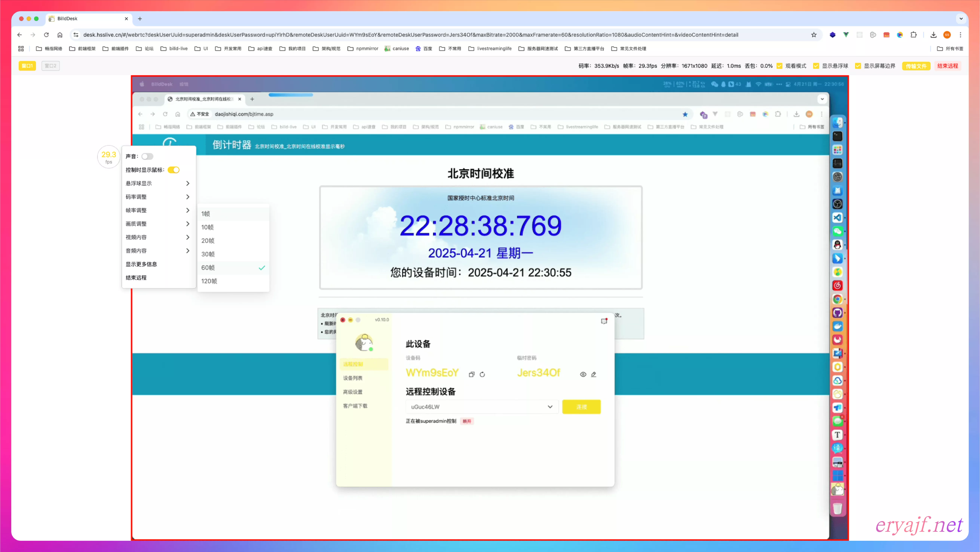Choose the 60帧 frame rate option
Image resolution: width=980 pixels, height=552 pixels.
click(x=233, y=268)
